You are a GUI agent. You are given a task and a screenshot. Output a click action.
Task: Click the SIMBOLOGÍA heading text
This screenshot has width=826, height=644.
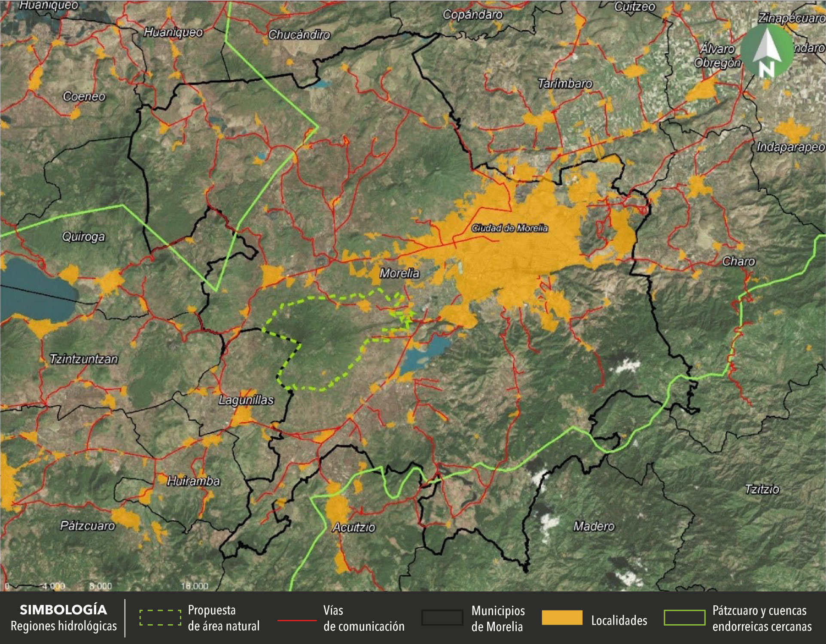(x=64, y=610)
